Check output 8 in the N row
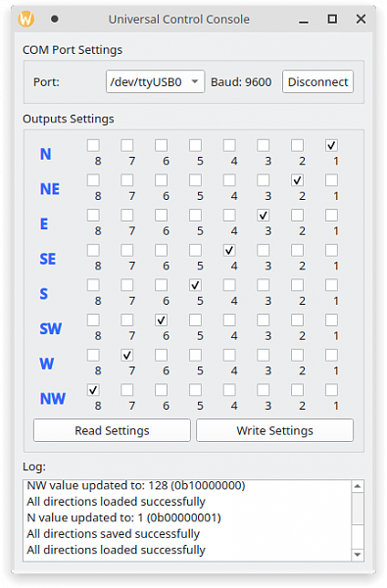The width and height of the screenshot is (387, 588). tap(93, 145)
